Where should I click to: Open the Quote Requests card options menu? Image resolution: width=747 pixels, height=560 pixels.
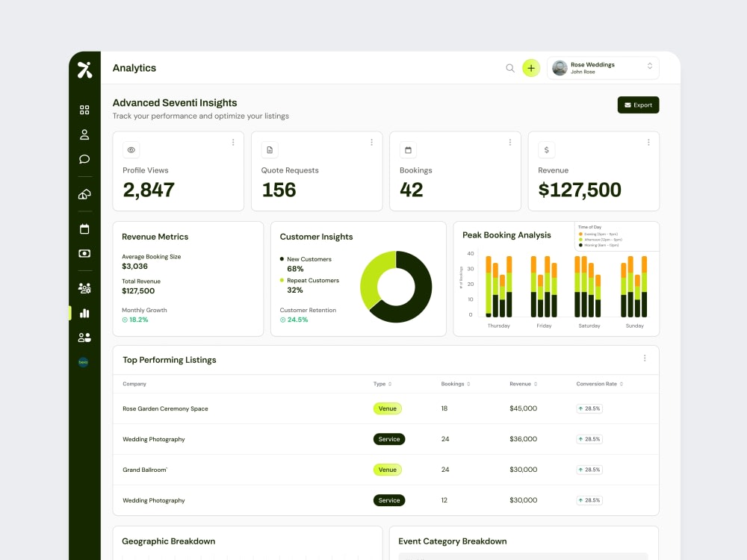(x=371, y=143)
